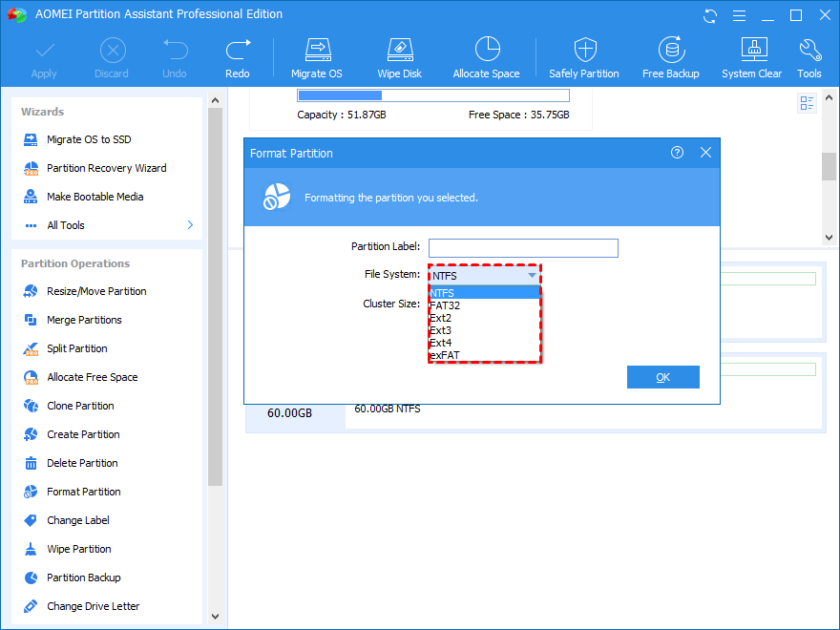Select NTFS in file system list
840x630 pixels.
coord(484,293)
